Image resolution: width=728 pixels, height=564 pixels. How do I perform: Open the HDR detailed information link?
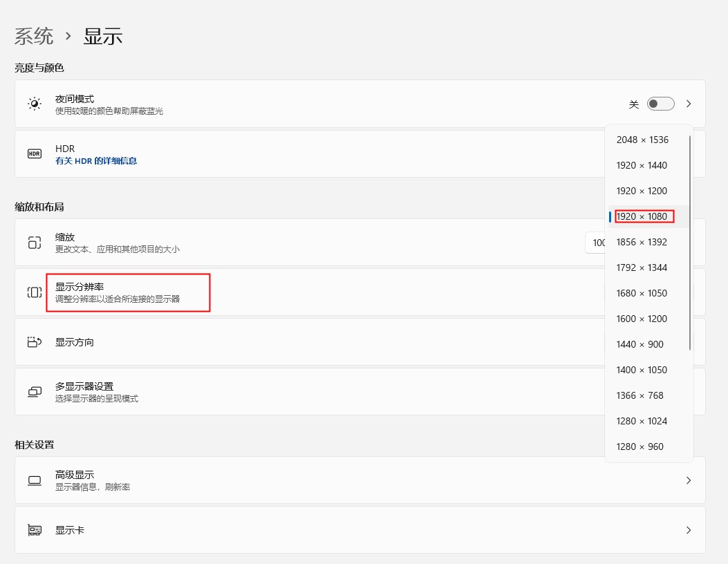tap(96, 161)
